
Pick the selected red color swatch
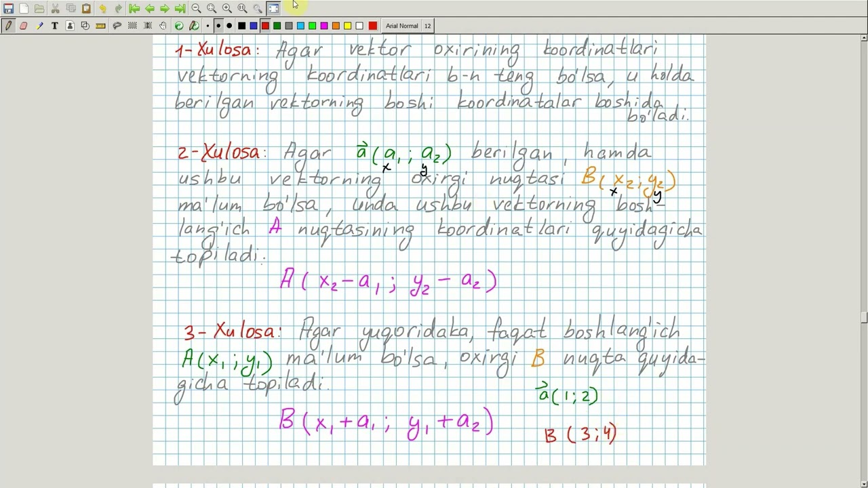click(265, 26)
